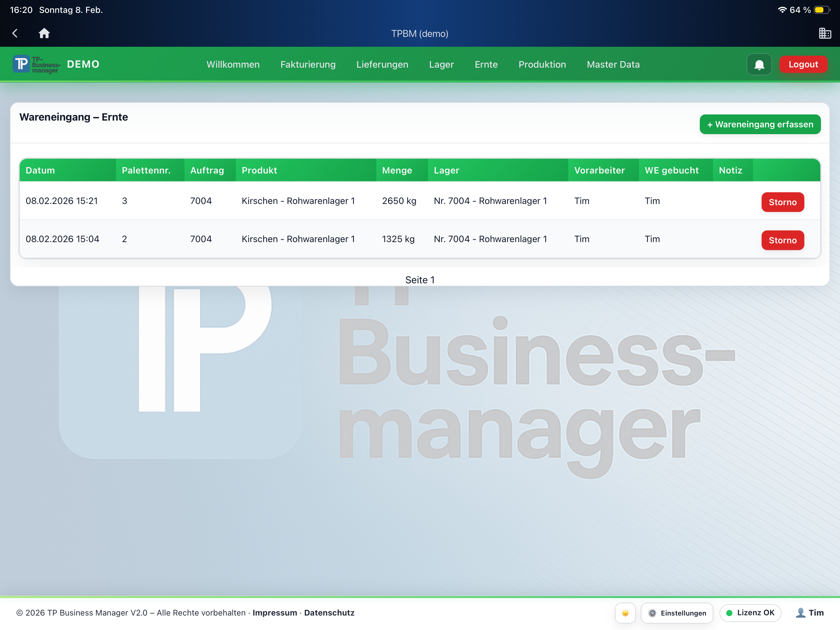Screen dimensions: 840x630
Task: Tap the Wi-Fi status icon
Action: (x=782, y=10)
